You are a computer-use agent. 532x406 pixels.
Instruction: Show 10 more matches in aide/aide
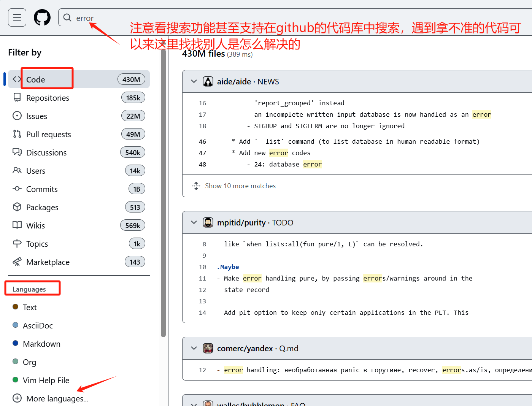click(240, 186)
